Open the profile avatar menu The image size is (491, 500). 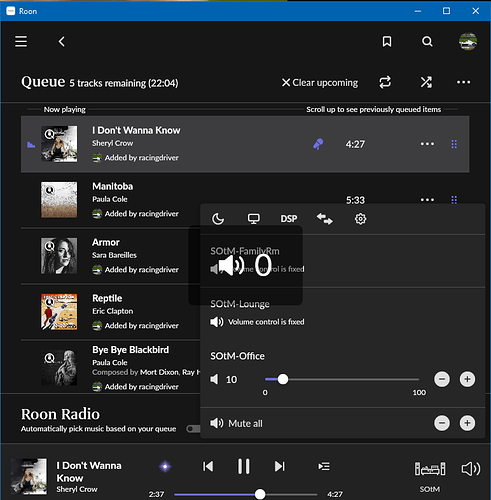click(468, 42)
